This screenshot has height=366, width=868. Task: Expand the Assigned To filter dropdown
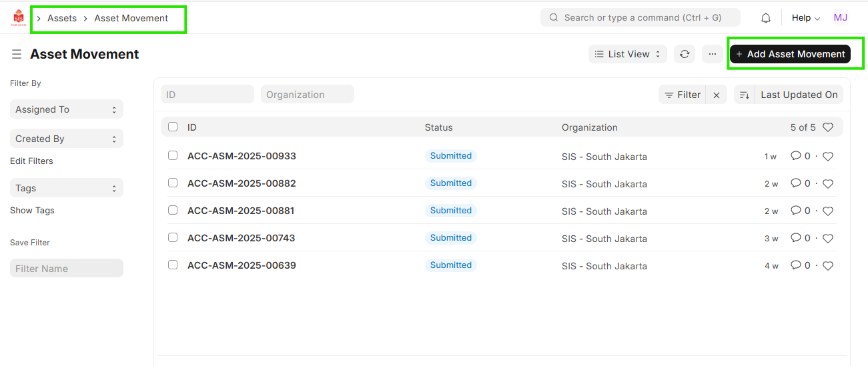[x=67, y=109]
